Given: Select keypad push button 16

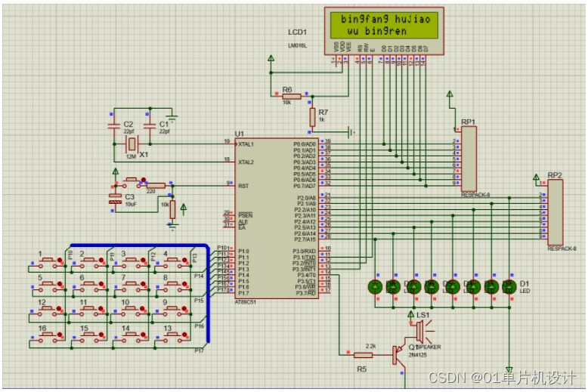Looking at the screenshot, I should 48,337.
